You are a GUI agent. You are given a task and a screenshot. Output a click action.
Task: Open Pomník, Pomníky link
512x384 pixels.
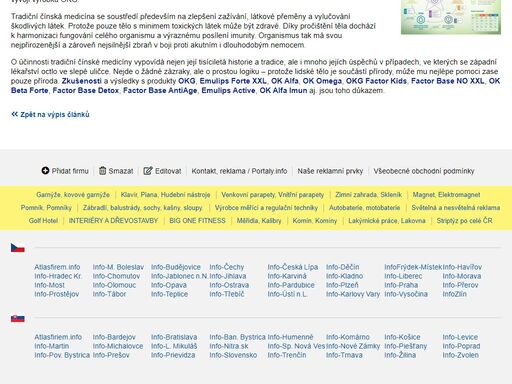pos(46,208)
